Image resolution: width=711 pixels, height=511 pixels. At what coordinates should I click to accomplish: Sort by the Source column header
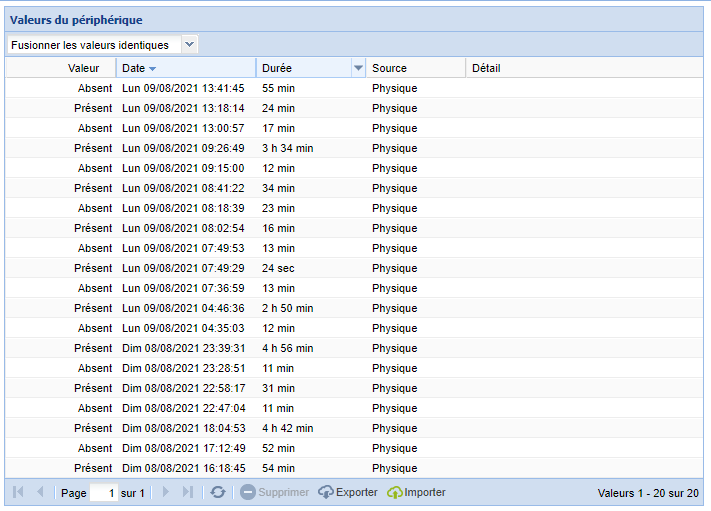pos(416,68)
